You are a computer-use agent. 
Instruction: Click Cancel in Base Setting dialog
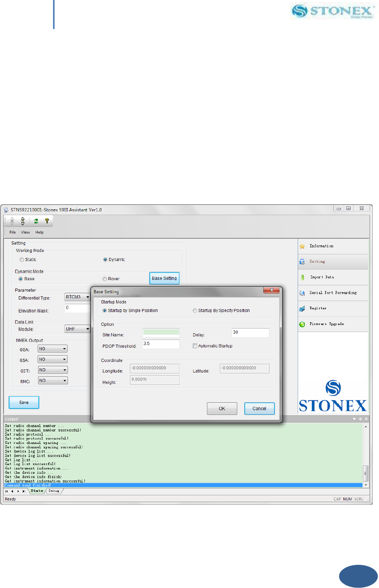coord(259,409)
